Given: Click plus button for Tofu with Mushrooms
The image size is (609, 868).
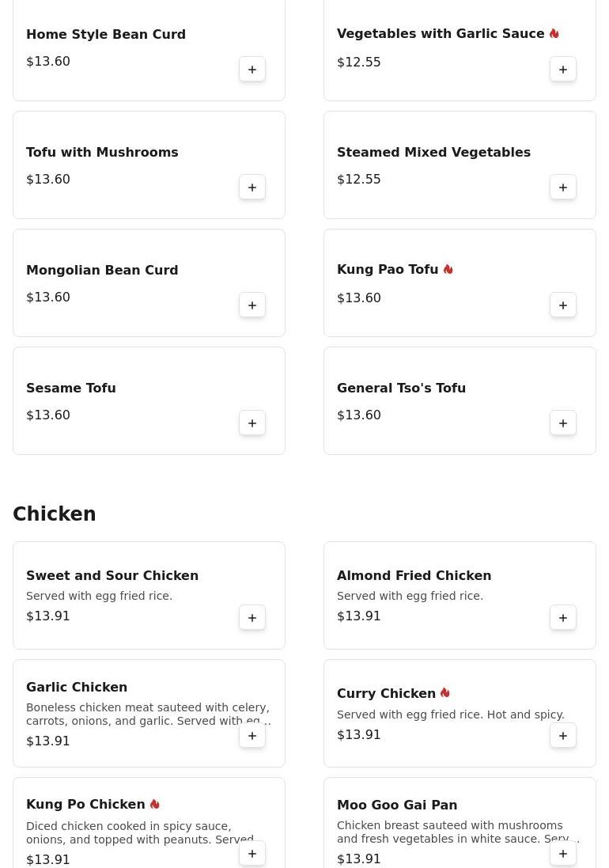Looking at the screenshot, I should (252, 187).
